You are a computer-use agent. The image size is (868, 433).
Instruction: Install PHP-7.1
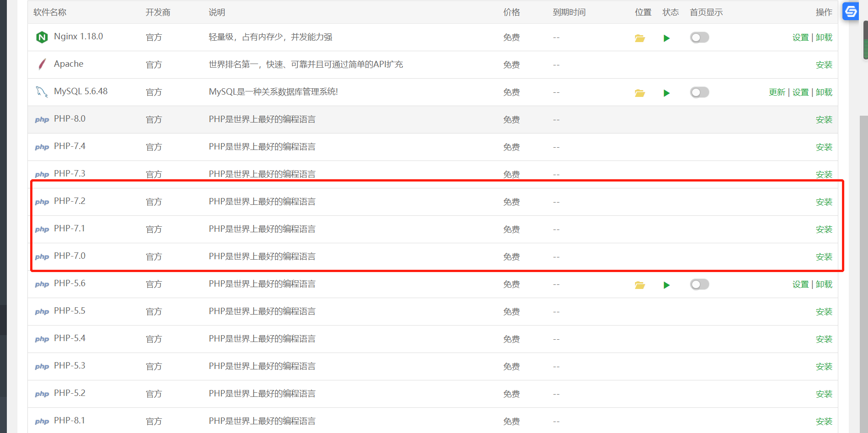(x=824, y=230)
